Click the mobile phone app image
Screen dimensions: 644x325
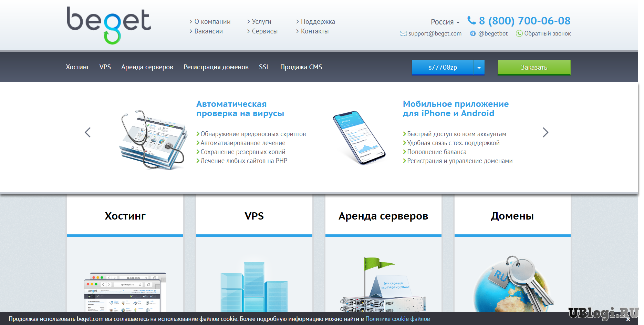(x=359, y=138)
